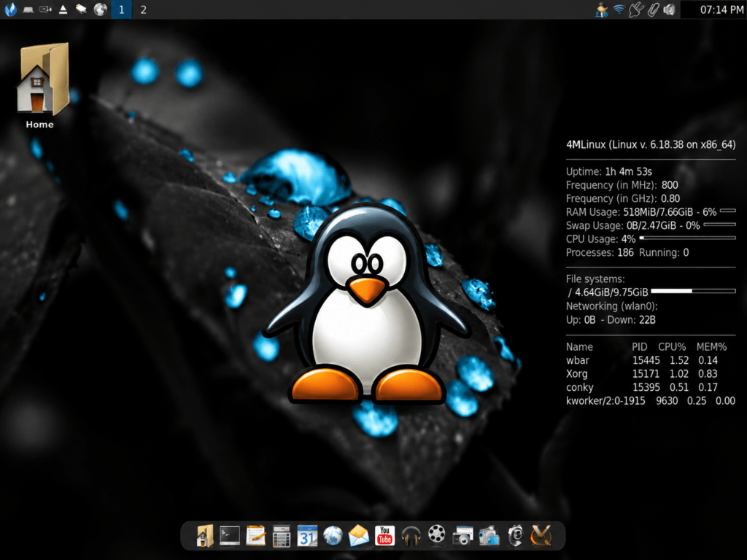Open the headphones audio player in dock
The image size is (747, 560).
coord(411,536)
